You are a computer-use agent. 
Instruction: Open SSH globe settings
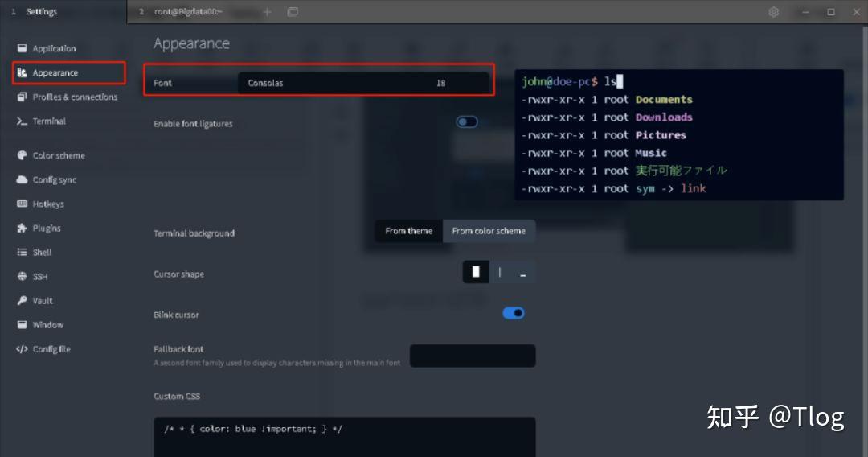point(32,277)
